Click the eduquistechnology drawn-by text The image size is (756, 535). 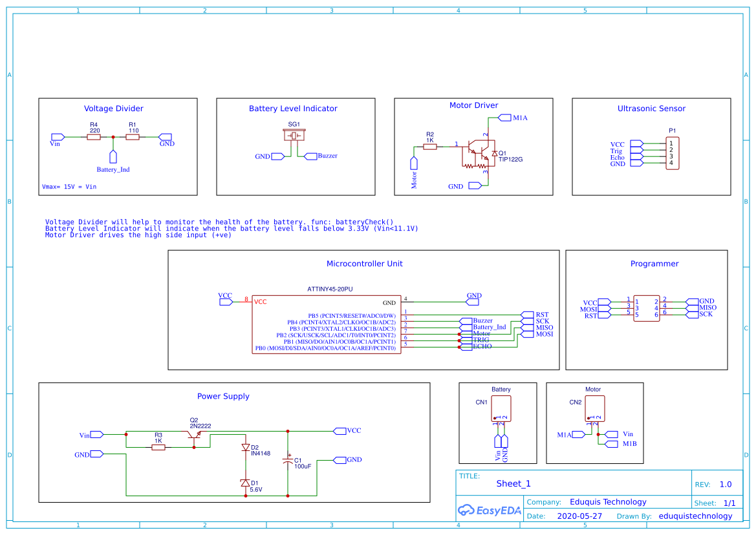(x=695, y=516)
